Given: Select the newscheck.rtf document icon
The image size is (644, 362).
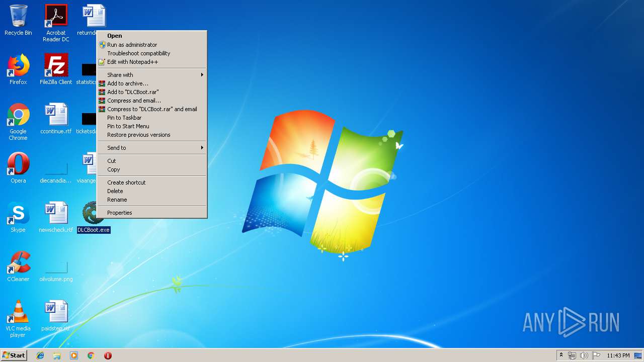Looking at the screenshot, I should tap(56, 217).
